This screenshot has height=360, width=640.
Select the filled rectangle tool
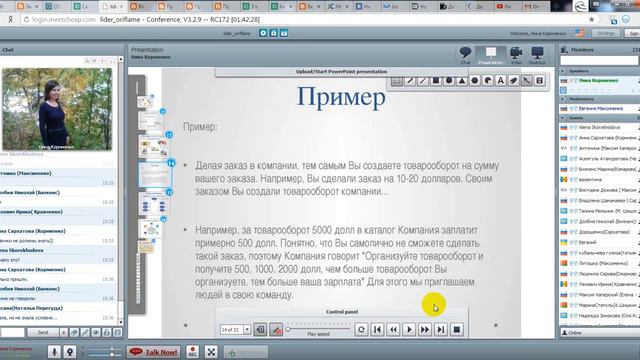[436, 81]
